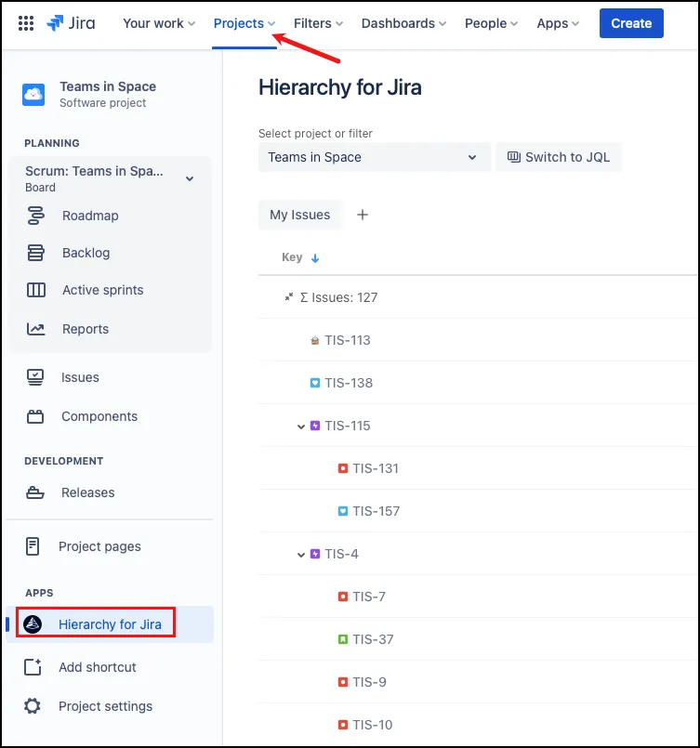Open Hierarchy for Jira link in sidebar
Viewport: 700px width, 748px height.
pyautogui.click(x=110, y=624)
